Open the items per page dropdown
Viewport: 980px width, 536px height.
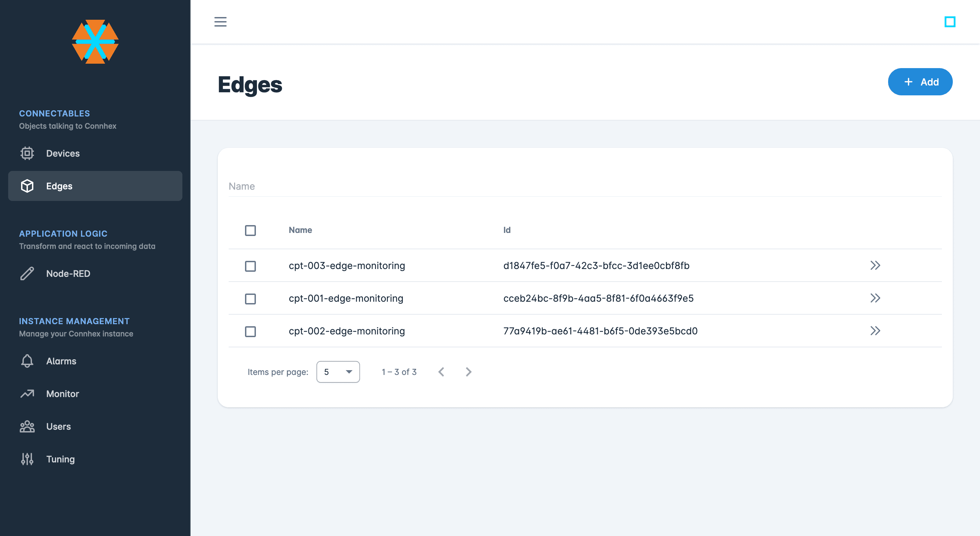338,372
